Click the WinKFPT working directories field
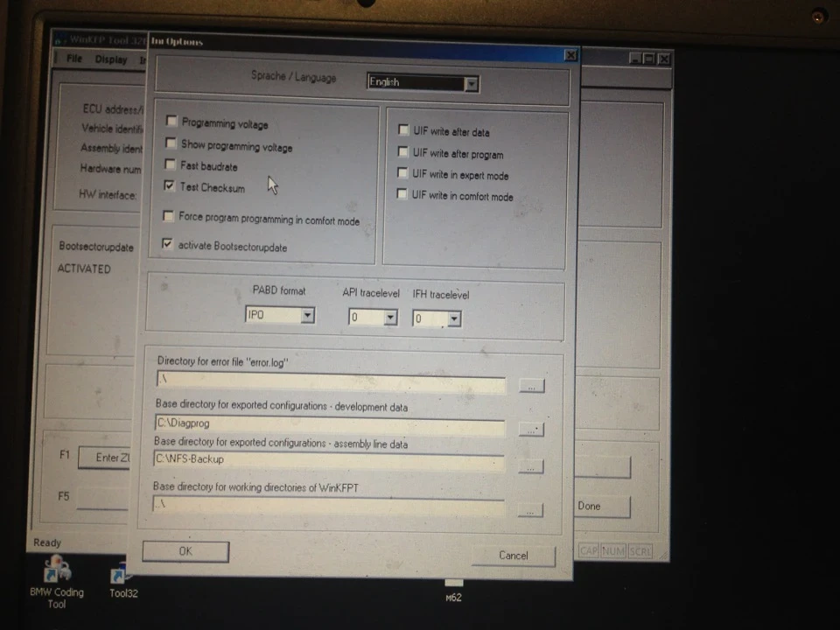Screen dimensions: 840x630 click(328, 506)
